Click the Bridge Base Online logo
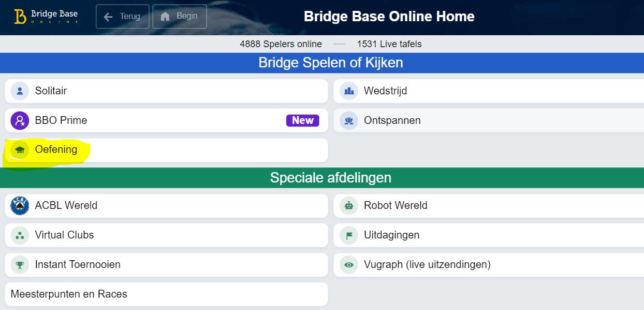The height and width of the screenshot is (310, 644). pos(46,17)
